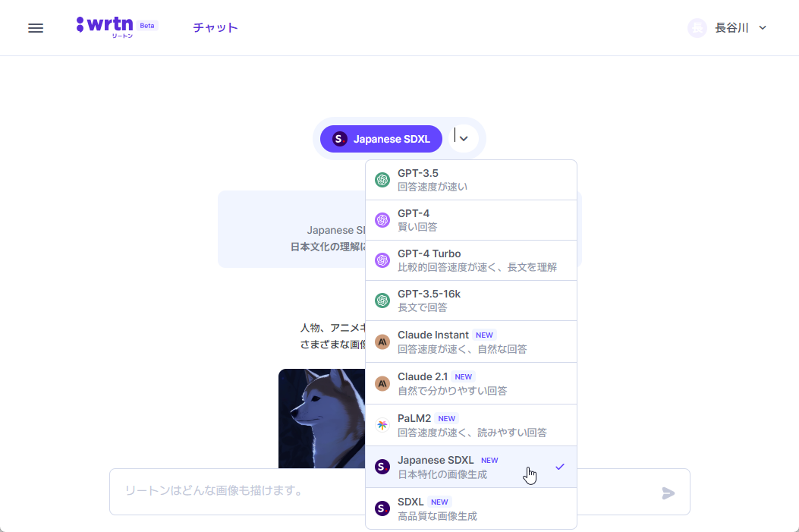
Task: Expand the model selector chevron
Action: 463,138
